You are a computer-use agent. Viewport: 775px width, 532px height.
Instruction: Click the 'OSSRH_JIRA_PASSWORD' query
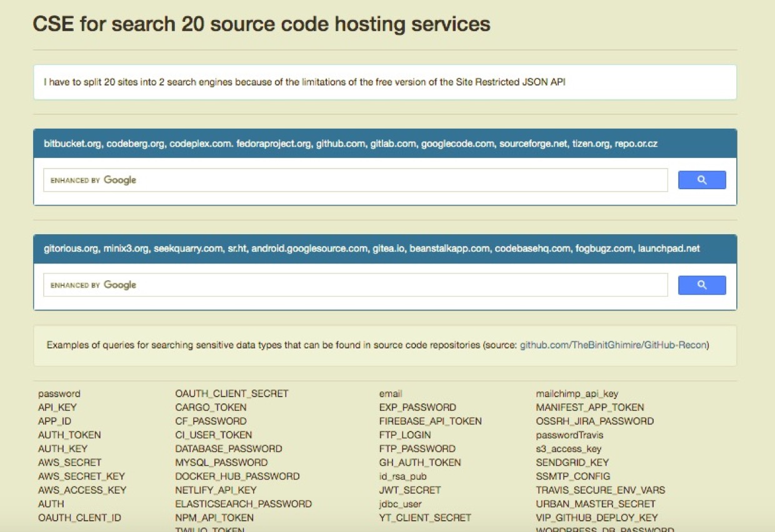(x=595, y=421)
